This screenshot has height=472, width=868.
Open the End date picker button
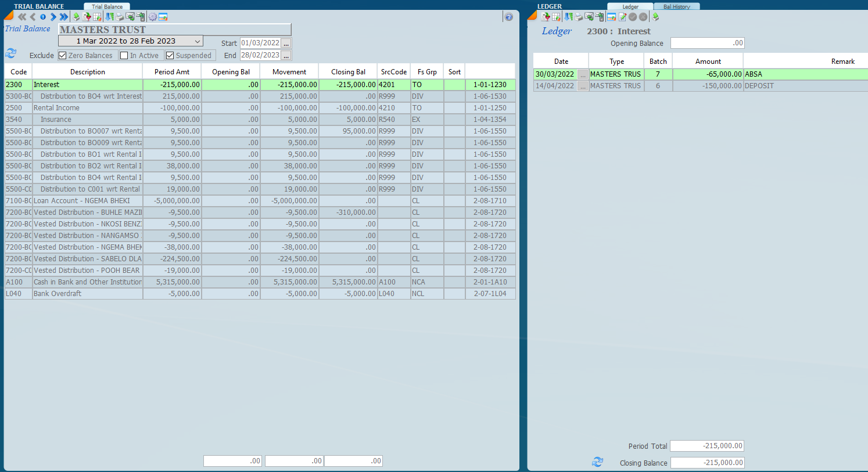[286, 56]
